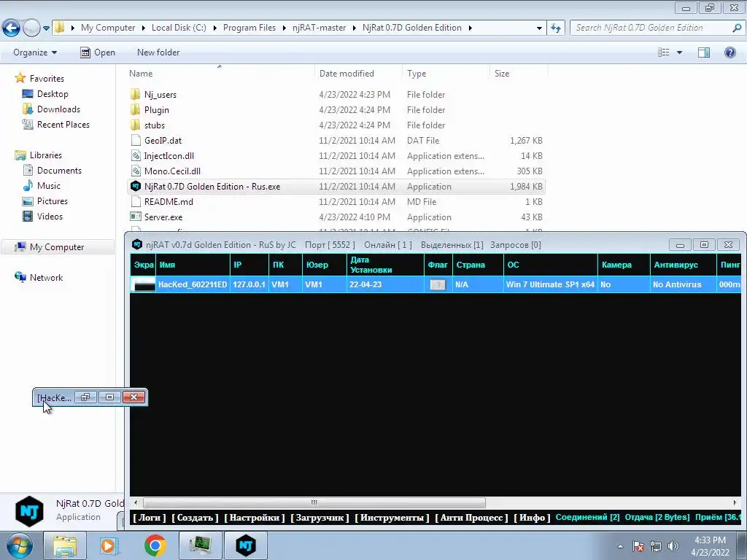
Task: Open Downloads in the navigation pane
Action: click(x=58, y=109)
